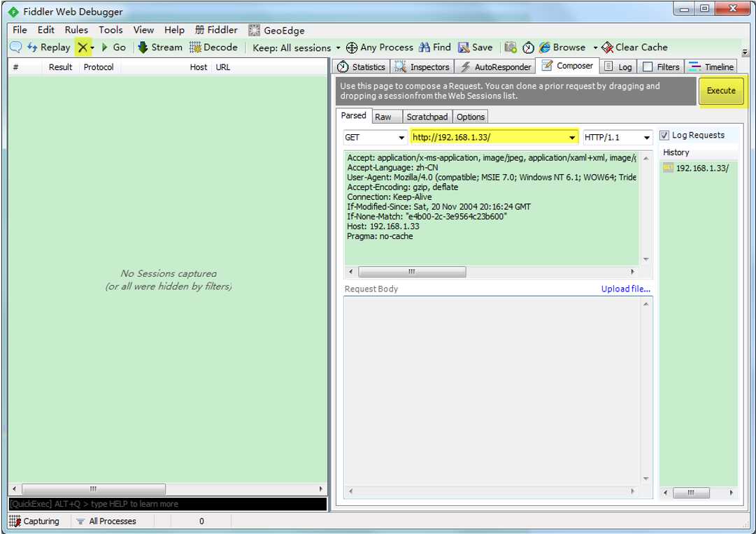The height and width of the screenshot is (534, 756).
Task: Click the Go resume button
Action: (114, 48)
